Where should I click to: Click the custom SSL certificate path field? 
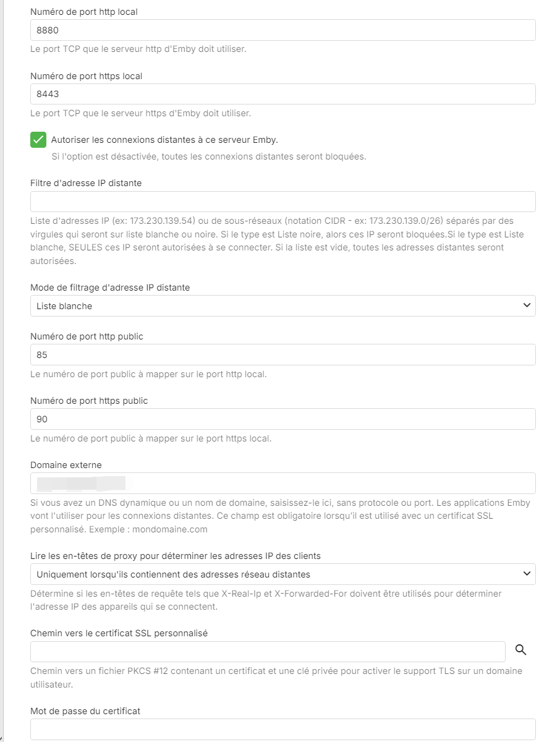coord(268,652)
